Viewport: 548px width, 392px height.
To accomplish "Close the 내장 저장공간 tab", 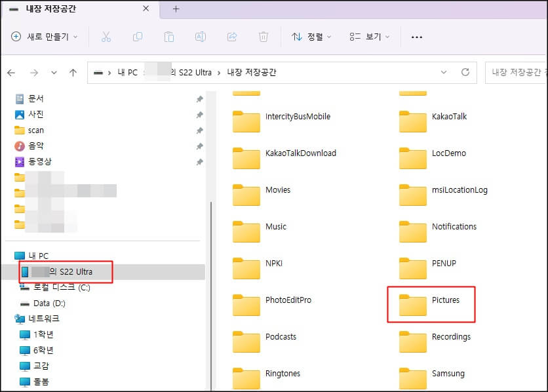I will (146, 9).
